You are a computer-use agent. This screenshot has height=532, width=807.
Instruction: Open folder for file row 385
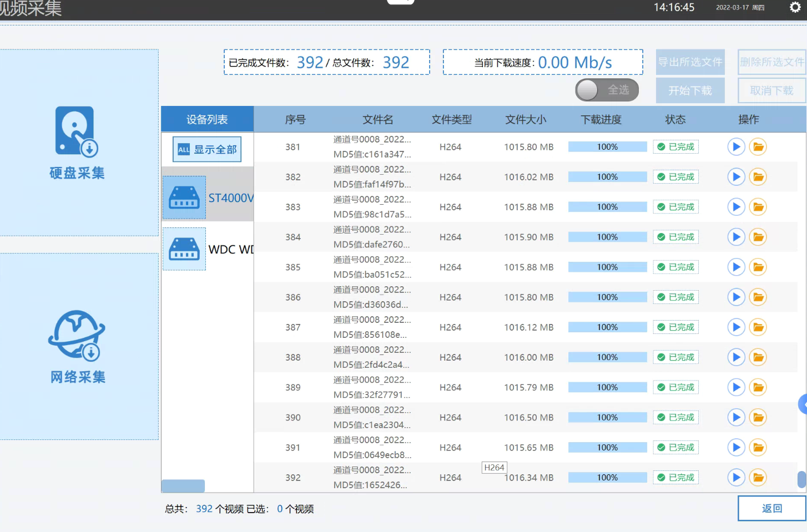[x=758, y=267]
